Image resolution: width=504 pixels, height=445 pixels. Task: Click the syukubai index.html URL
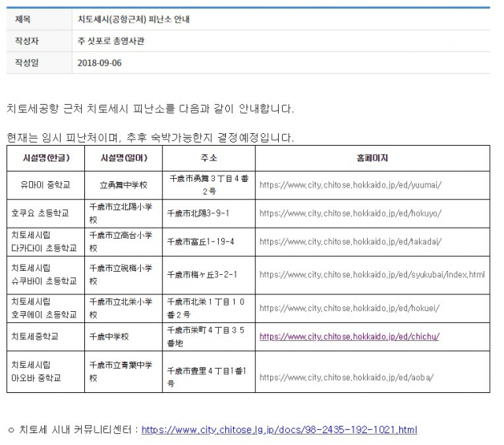(x=372, y=275)
